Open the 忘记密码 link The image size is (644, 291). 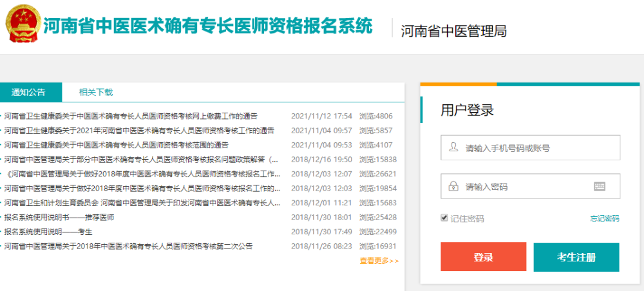click(x=604, y=219)
